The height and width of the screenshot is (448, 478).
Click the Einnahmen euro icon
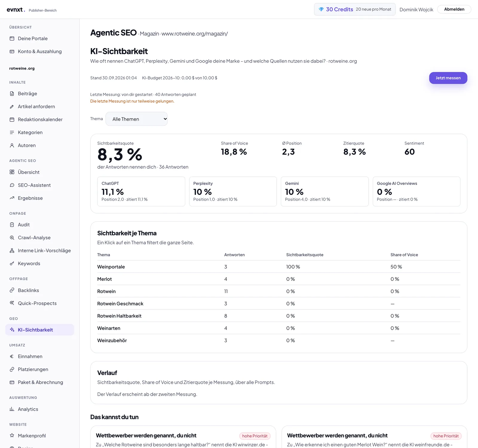click(x=12, y=356)
